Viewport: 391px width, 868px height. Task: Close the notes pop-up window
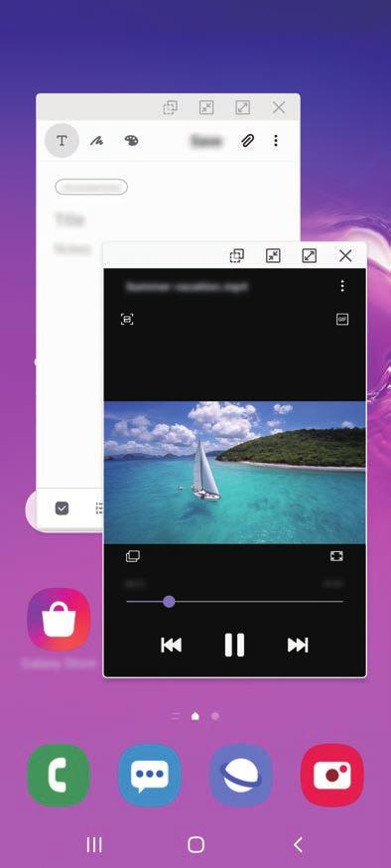(279, 107)
